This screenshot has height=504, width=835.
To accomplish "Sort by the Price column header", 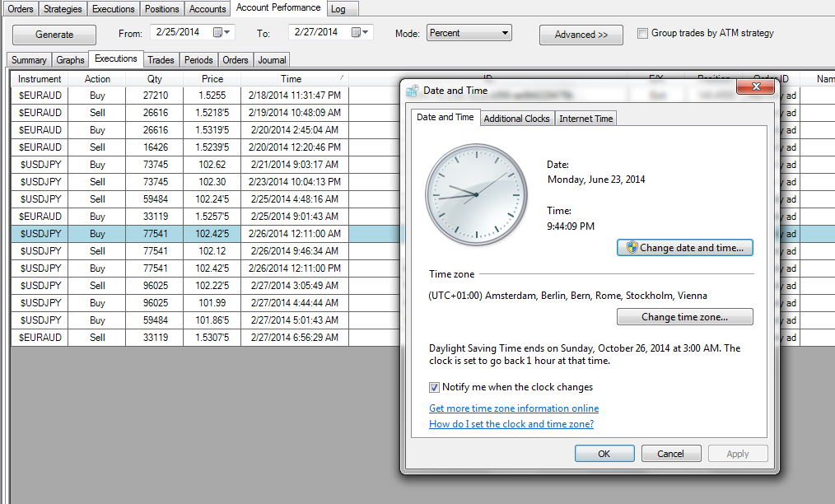I will [212, 79].
